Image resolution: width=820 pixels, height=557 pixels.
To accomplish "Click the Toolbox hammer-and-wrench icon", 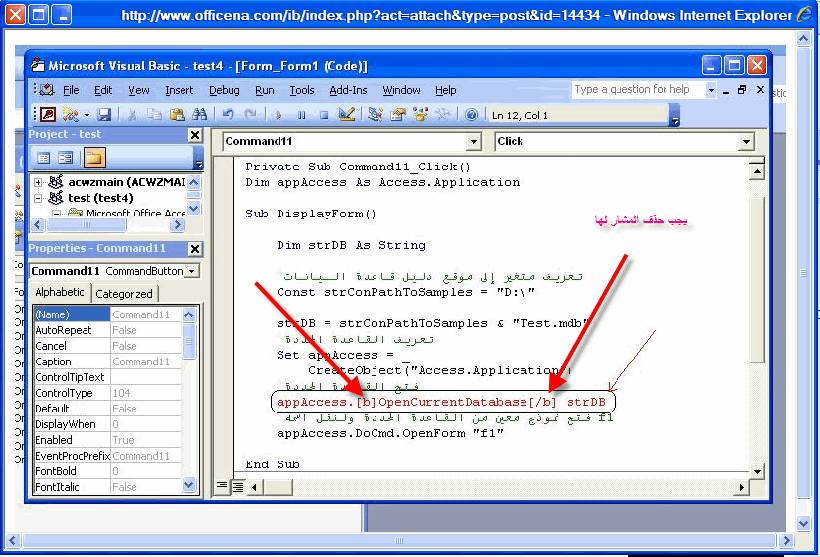I will [442, 114].
